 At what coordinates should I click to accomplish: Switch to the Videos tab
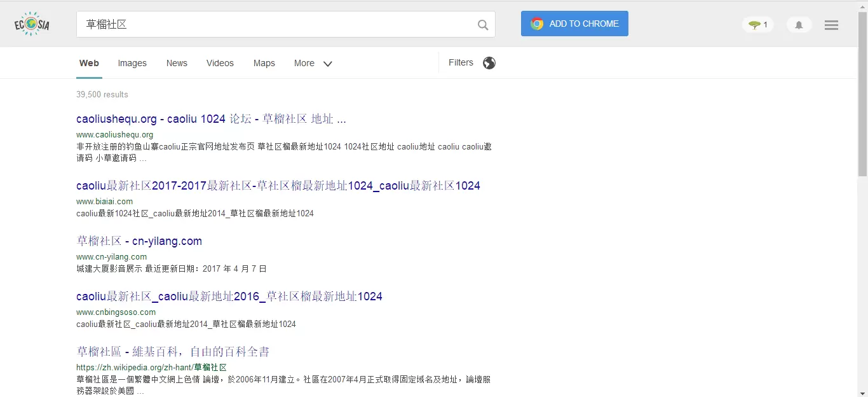(x=220, y=63)
